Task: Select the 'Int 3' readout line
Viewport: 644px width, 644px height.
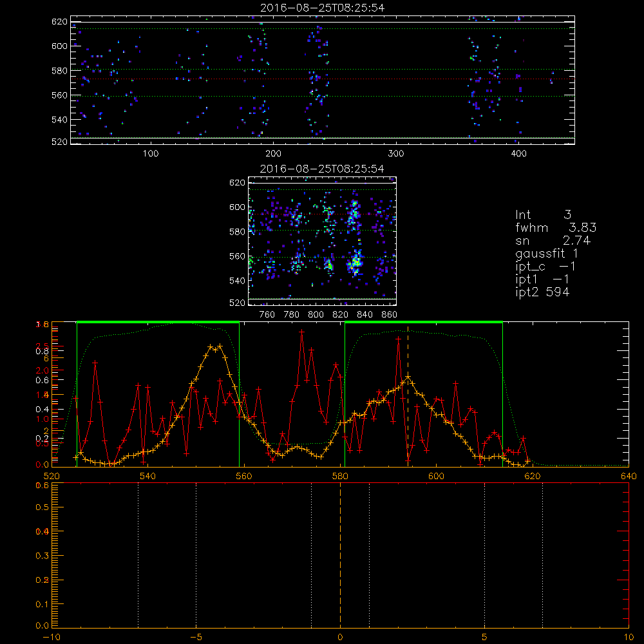Action: (x=544, y=215)
